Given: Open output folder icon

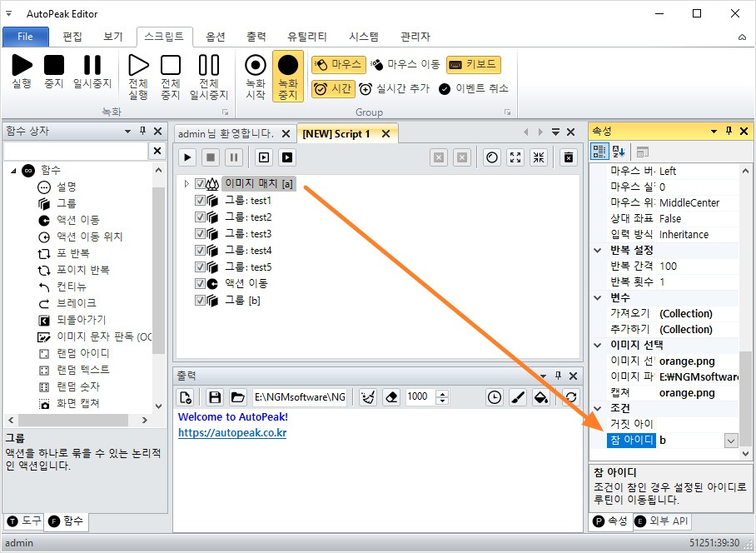Looking at the screenshot, I should coord(237,397).
